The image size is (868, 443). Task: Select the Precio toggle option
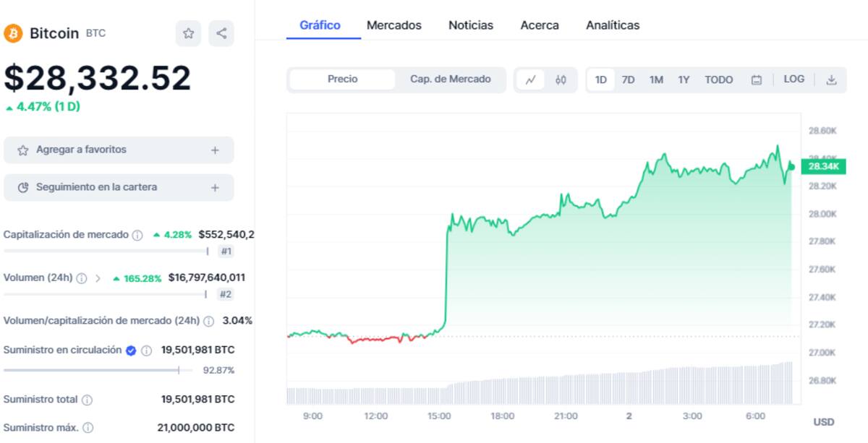click(342, 79)
